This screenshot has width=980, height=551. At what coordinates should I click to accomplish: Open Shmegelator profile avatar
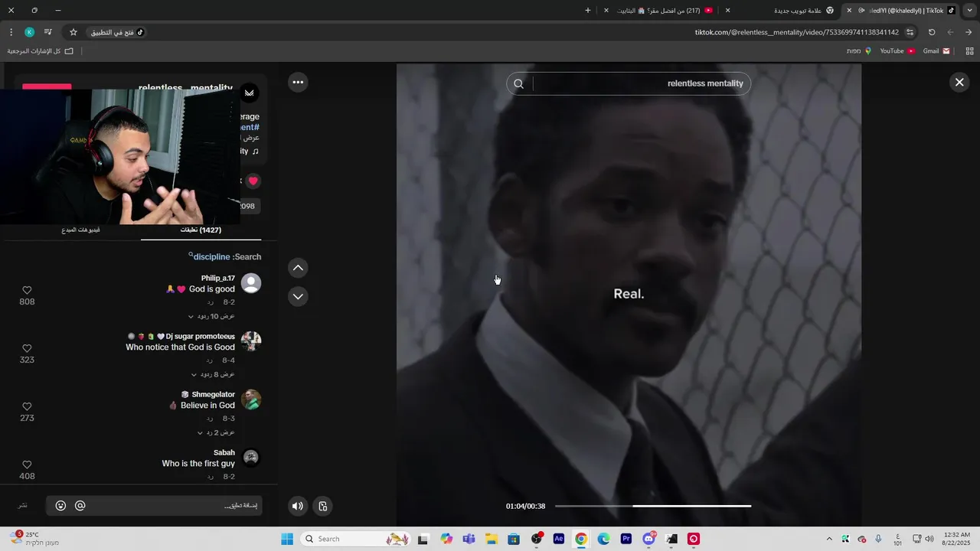point(250,399)
